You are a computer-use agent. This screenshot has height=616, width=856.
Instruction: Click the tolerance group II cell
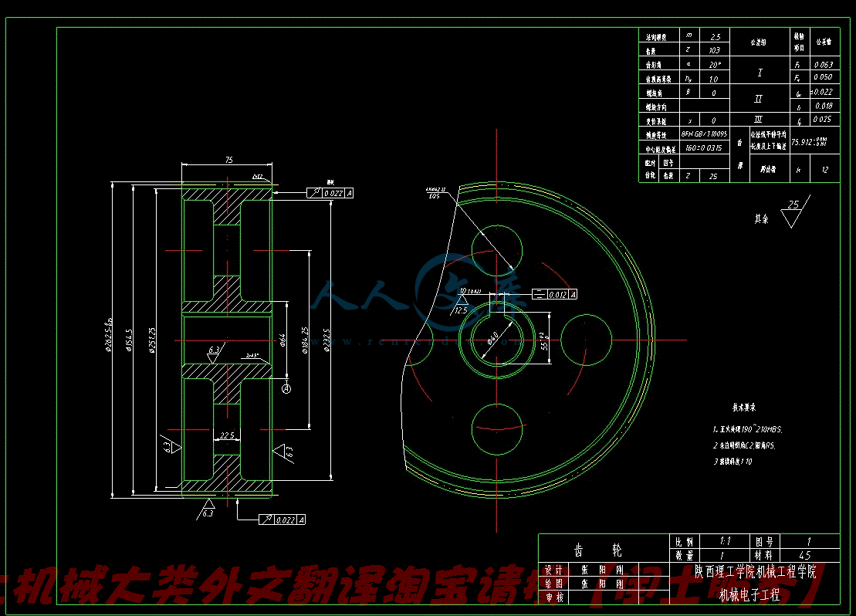click(760, 99)
